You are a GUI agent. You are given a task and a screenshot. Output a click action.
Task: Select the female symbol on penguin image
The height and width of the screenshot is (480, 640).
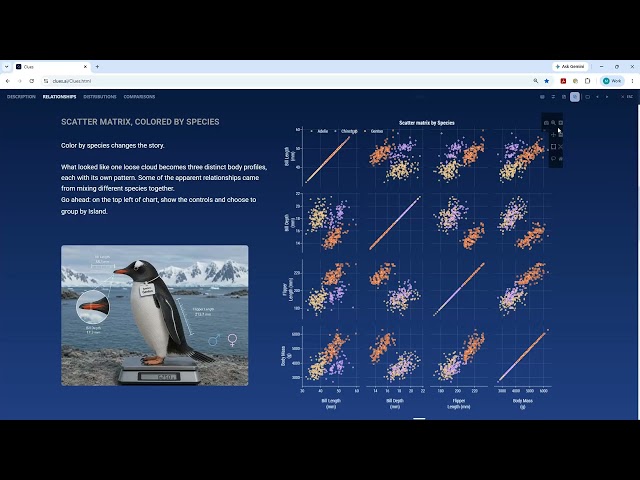tap(232, 340)
